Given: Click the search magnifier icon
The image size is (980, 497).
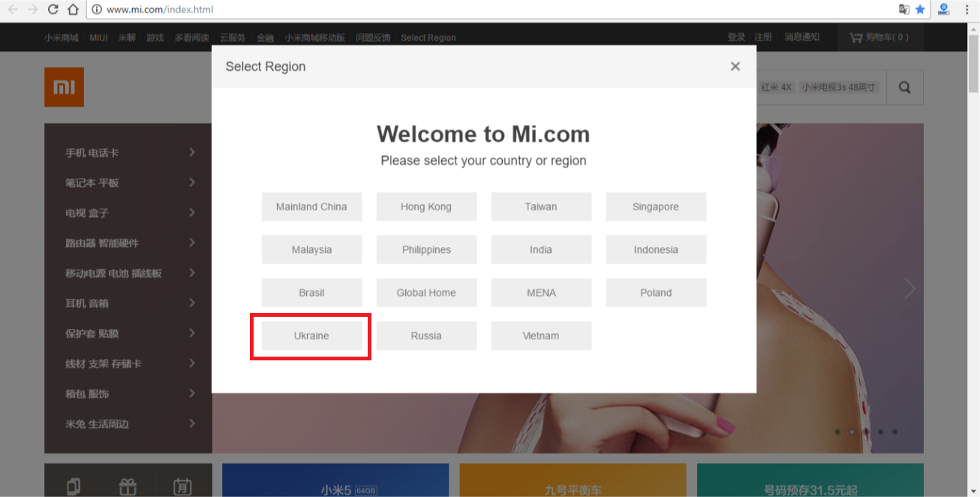Looking at the screenshot, I should point(904,87).
